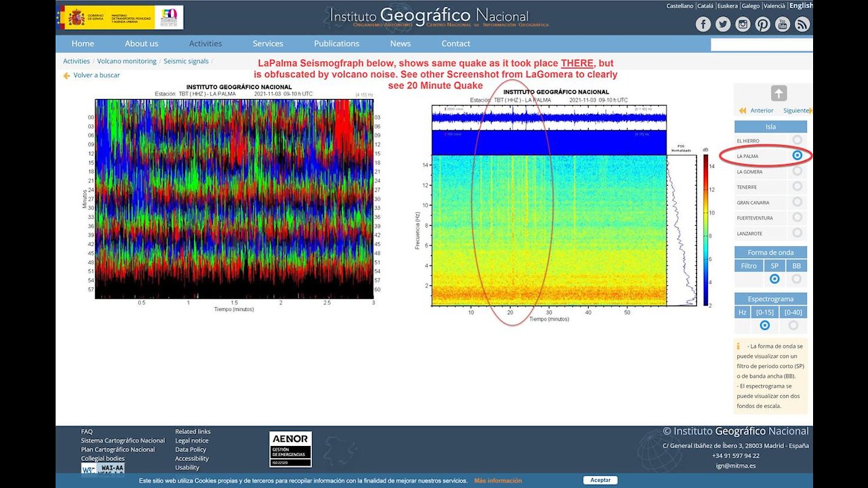Open the FAQ footer link
Viewport: 868px width, 488px height.
87,431
